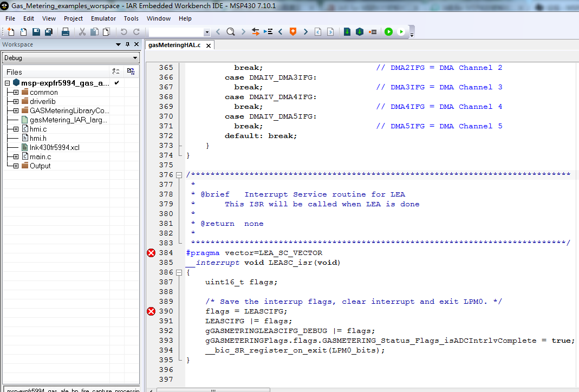Select the gasMeteringHAL.c editor tab
The height and width of the screenshot is (392, 579).
point(174,45)
